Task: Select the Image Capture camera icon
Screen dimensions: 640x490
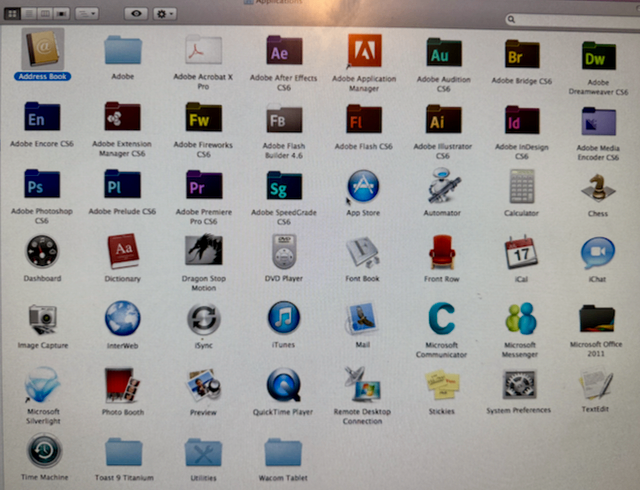Action: pyautogui.click(x=42, y=320)
